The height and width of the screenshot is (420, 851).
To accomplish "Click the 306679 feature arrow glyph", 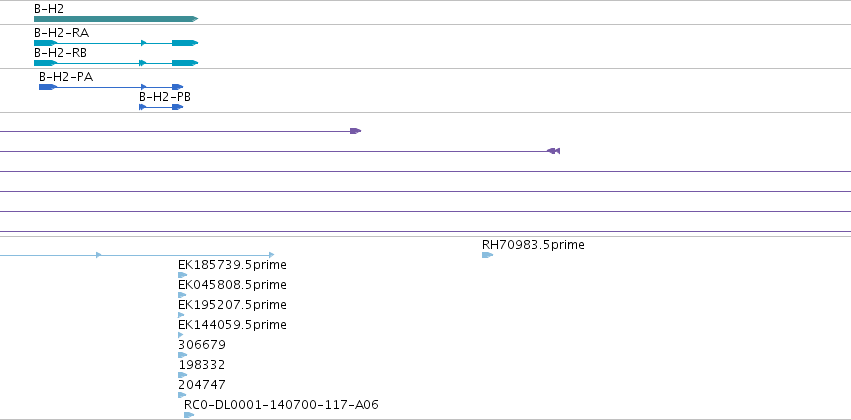I will pos(182,355).
